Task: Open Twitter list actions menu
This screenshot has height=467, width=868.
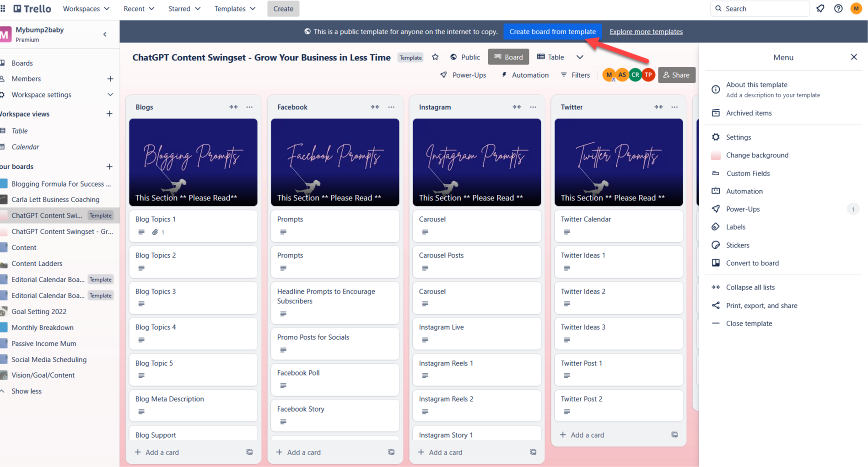Action: coord(674,107)
